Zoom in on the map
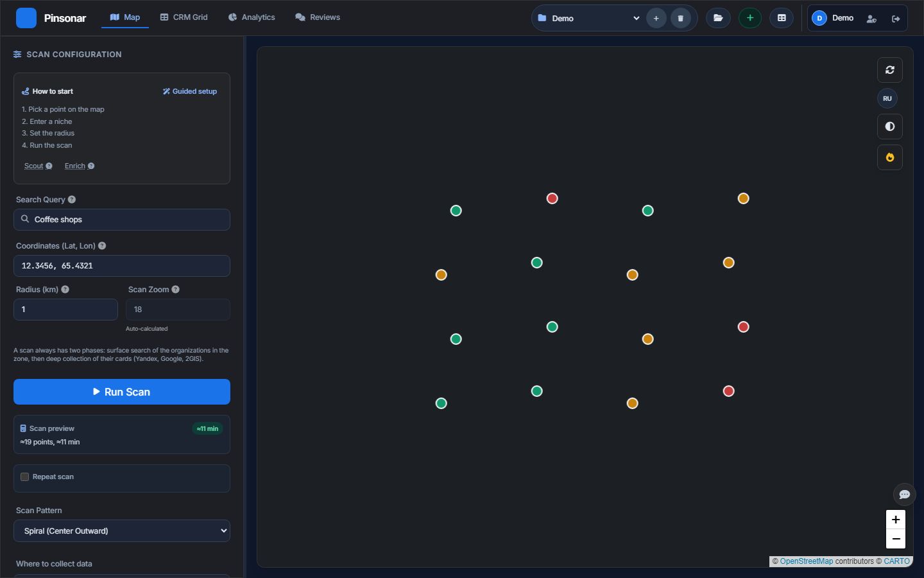The height and width of the screenshot is (578, 924). pyautogui.click(x=896, y=520)
